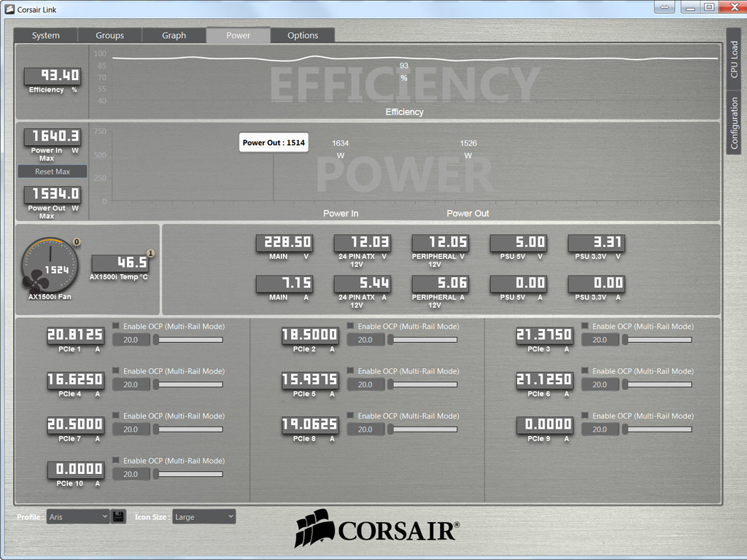Open the Profile dropdown showing Aris

78,517
